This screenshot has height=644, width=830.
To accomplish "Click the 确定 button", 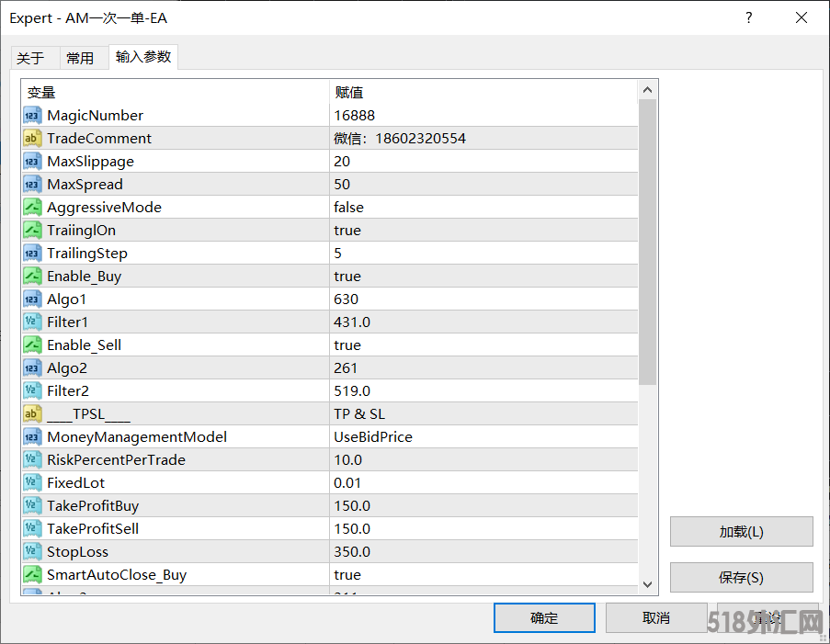I will 544,617.
